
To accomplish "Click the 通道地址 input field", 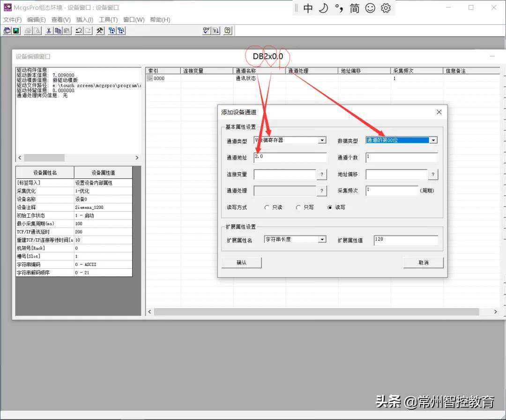I will [290, 157].
